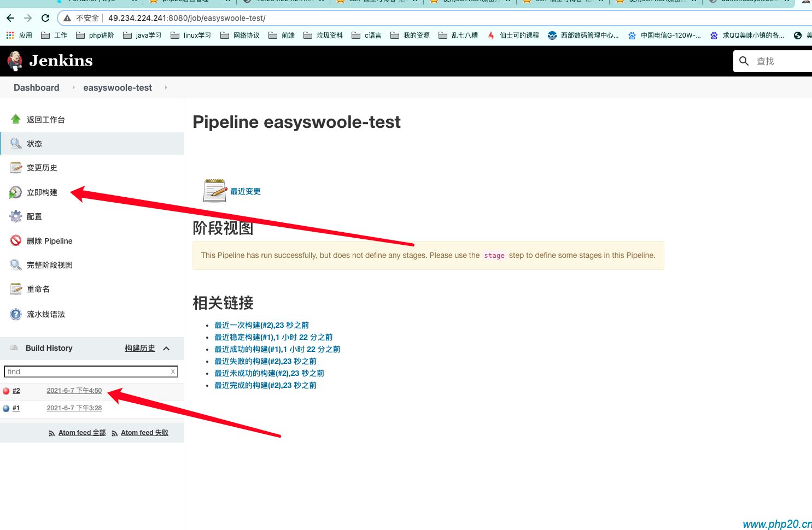Viewport: 812px width, 530px height.
Task: Click the Build History find input field
Action: 91,372
